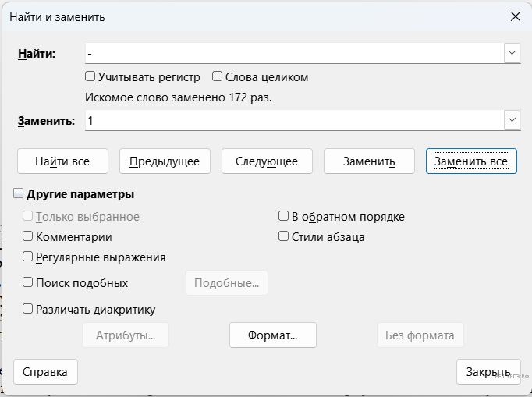Click the Заменить replacement input field
The height and width of the screenshot is (397, 532).
click(293, 121)
